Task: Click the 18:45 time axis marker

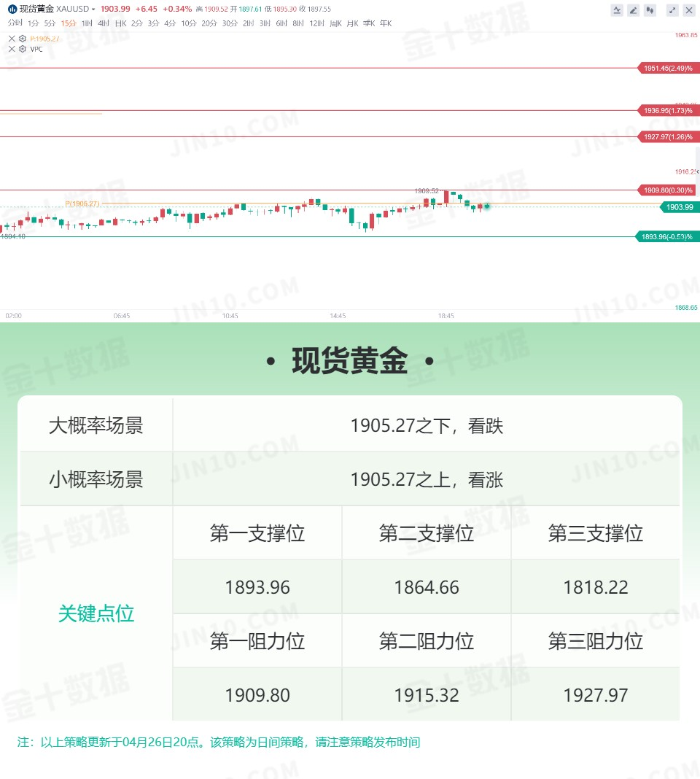Action: click(446, 316)
